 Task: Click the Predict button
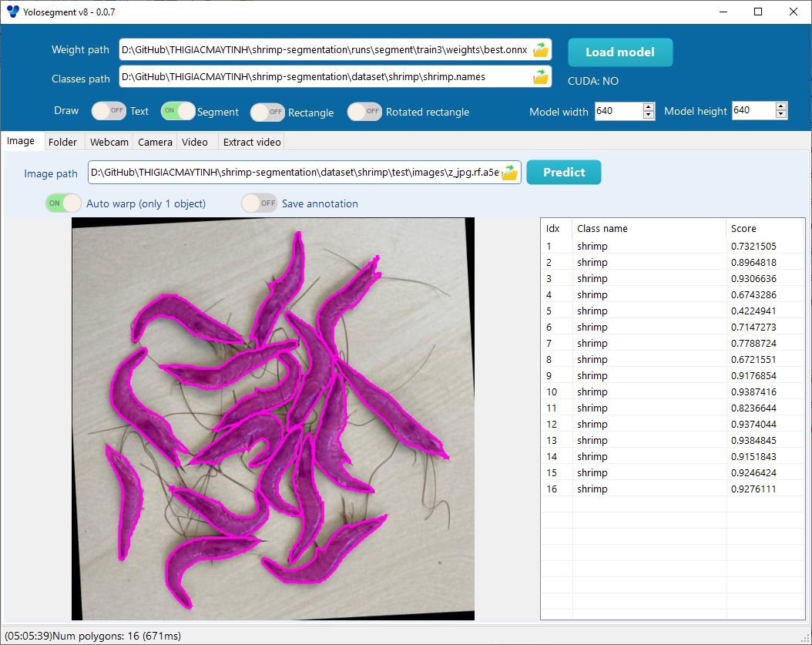pyautogui.click(x=564, y=173)
